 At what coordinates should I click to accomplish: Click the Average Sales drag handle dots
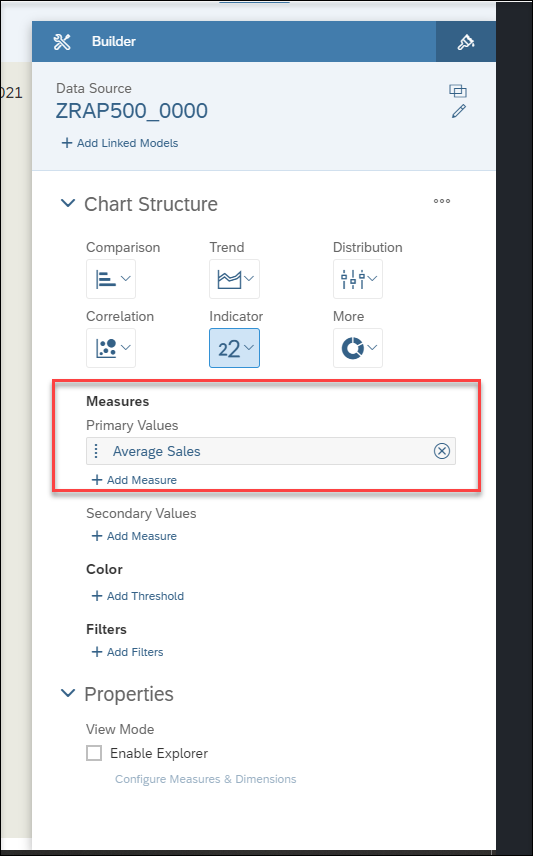(x=96, y=451)
